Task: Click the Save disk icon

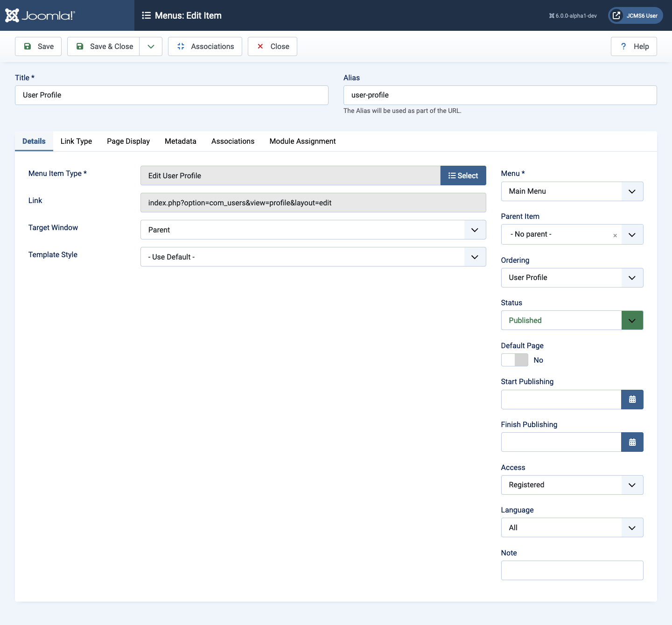Action: tap(28, 46)
